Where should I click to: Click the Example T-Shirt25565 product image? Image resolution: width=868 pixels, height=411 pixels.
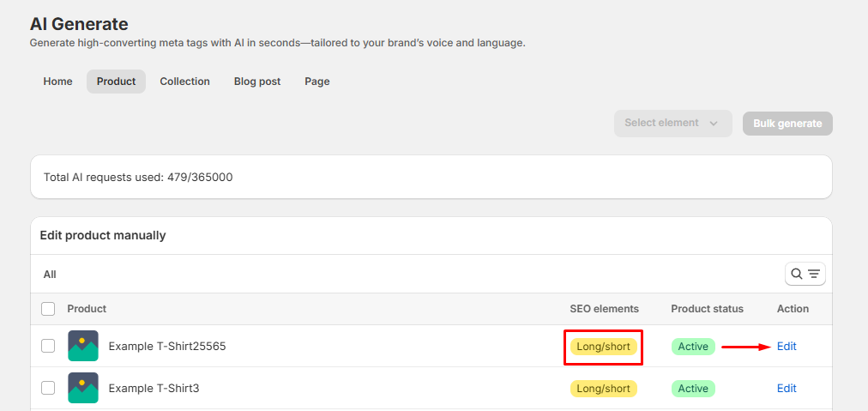tap(83, 346)
